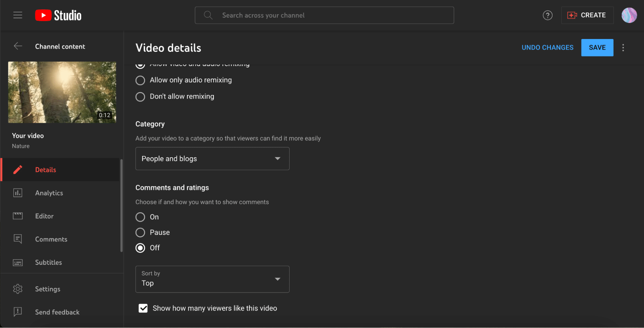Screen dimensions: 644x328
Task: Select Don't allow remixing option
Action: 140,97
